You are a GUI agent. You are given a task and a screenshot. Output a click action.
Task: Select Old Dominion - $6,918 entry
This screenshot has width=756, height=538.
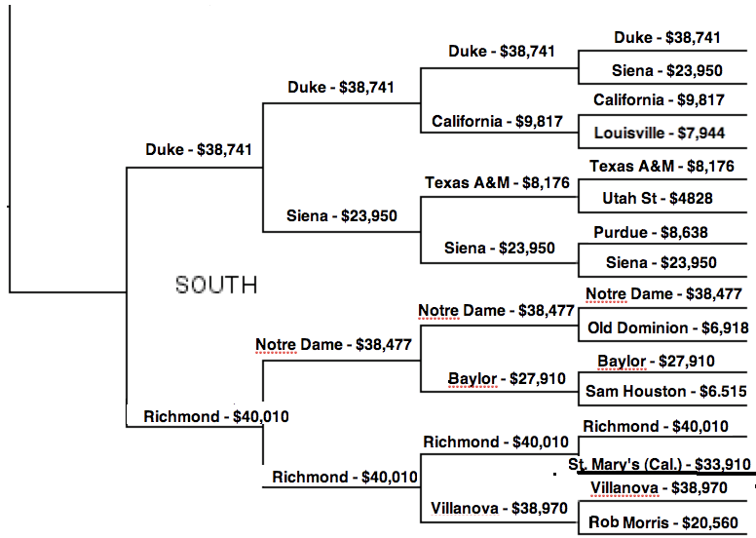click(x=667, y=328)
